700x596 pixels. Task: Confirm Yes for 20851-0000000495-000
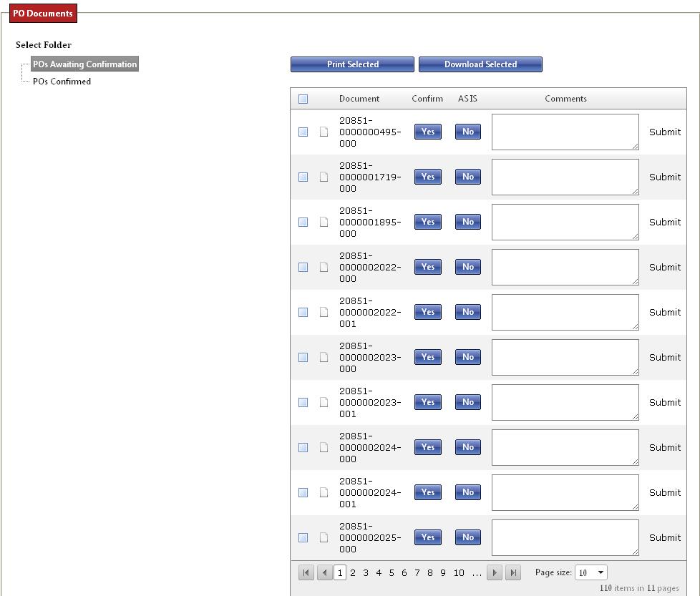click(428, 132)
